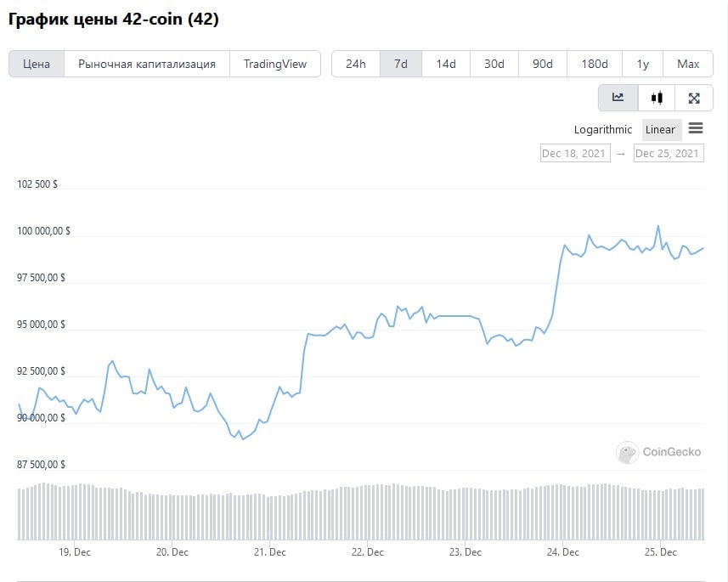Screen dimensions: 728x582
Task: Enable Logarithmic scale
Action: (603, 130)
